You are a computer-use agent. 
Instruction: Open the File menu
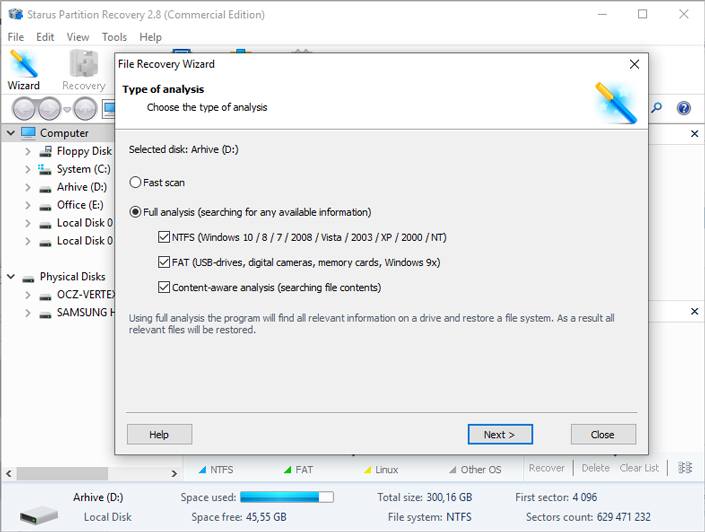coord(16,37)
